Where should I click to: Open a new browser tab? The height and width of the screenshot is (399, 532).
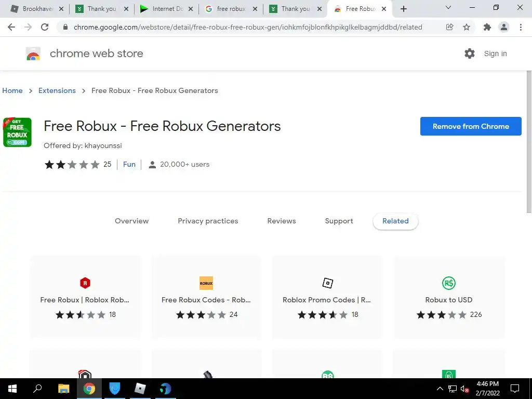(x=403, y=9)
